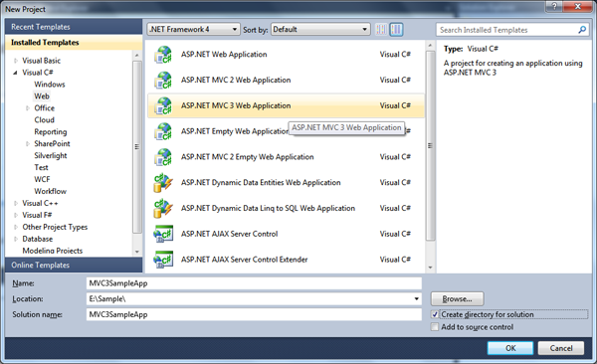Click the template list scroll down arrow
This screenshot has height=364, width=597.
click(430, 268)
